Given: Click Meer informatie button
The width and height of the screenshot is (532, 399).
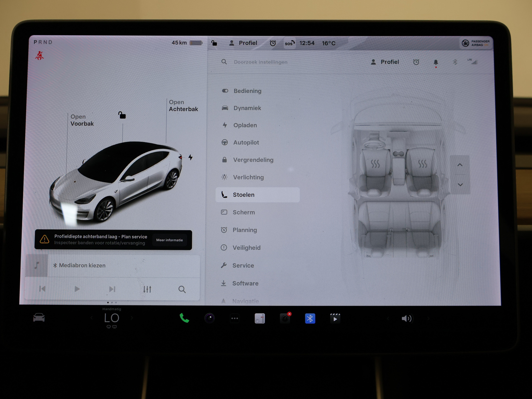Looking at the screenshot, I should click(x=169, y=240).
